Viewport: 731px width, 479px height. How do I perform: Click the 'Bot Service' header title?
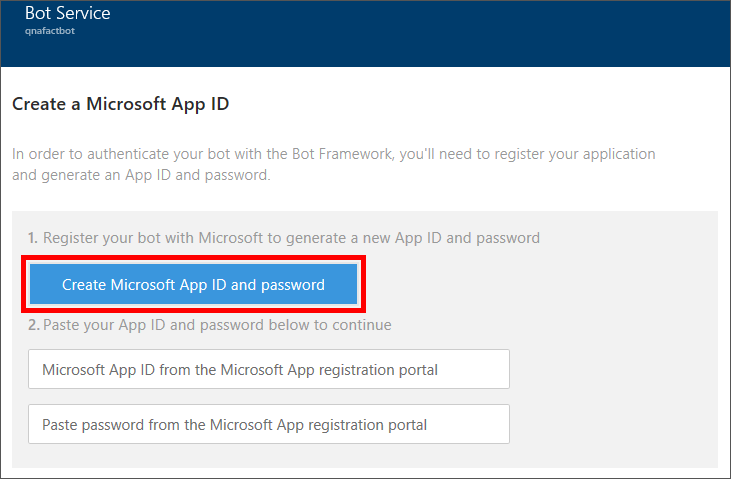pos(68,13)
